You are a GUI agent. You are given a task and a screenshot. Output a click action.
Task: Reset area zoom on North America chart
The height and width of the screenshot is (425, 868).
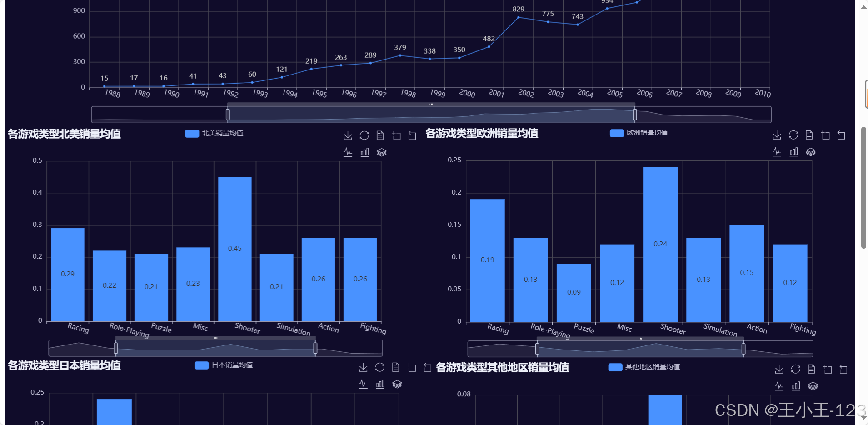pos(412,135)
